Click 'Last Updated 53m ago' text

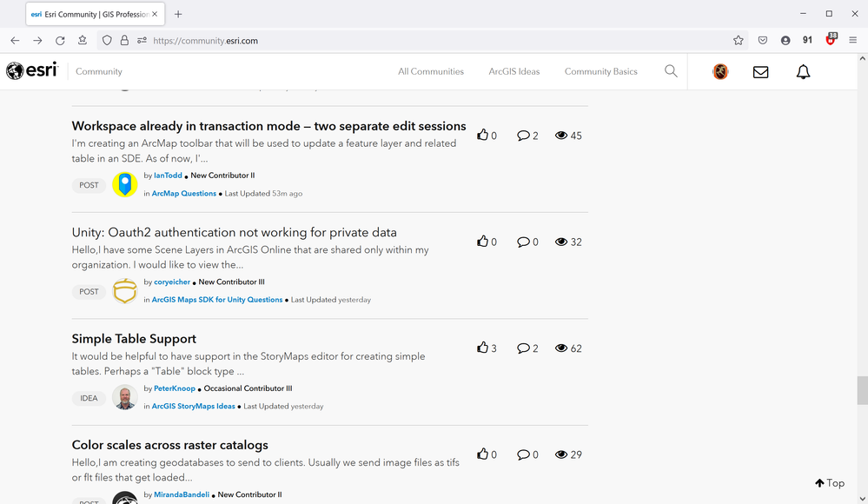tap(263, 193)
